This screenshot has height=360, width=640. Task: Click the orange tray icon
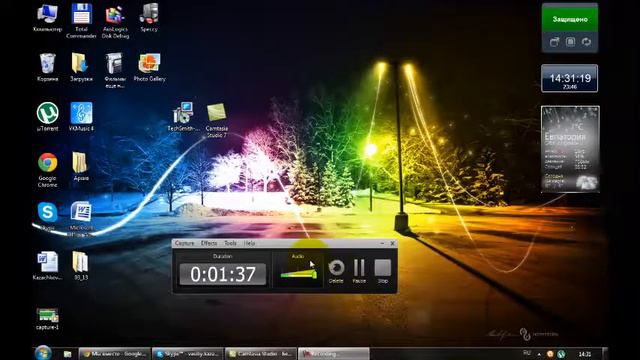[x=550, y=354]
